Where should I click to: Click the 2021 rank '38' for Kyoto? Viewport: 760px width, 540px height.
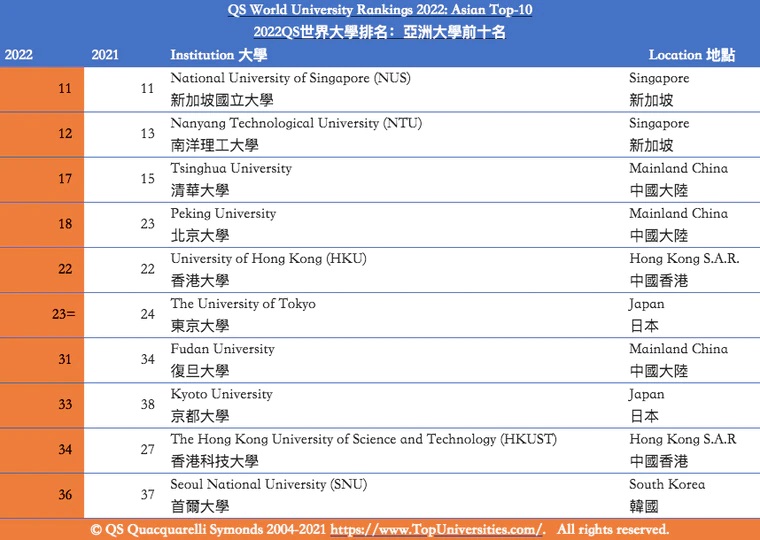point(148,404)
